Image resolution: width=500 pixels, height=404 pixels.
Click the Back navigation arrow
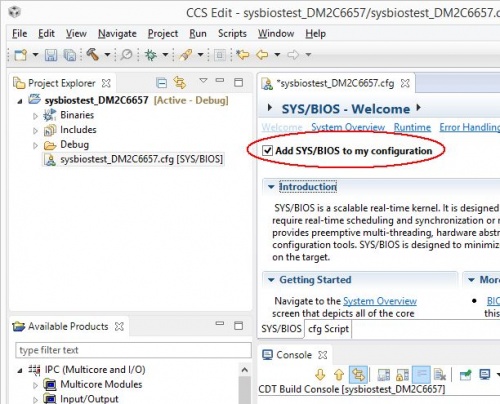coord(262,54)
